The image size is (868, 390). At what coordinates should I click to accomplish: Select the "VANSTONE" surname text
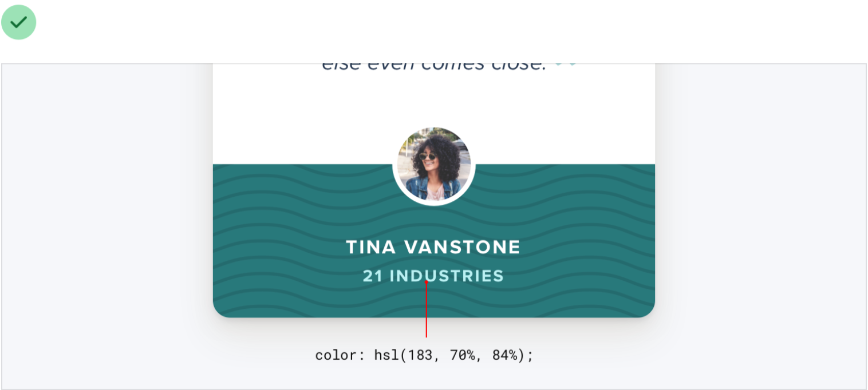(462, 248)
